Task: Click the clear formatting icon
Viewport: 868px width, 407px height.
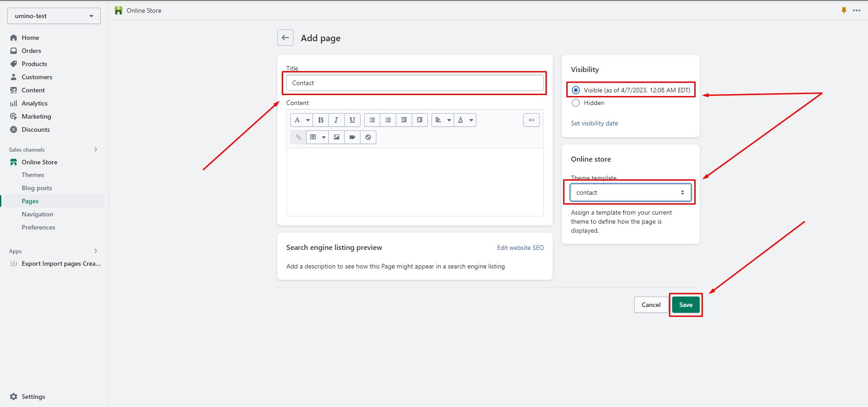Action: point(368,137)
